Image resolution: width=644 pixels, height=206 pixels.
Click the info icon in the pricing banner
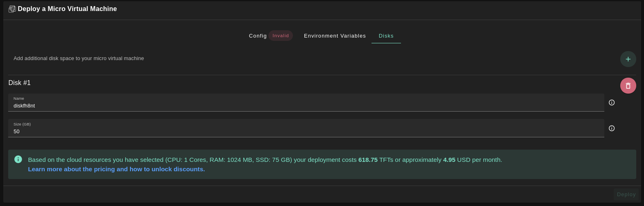coord(18,159)
